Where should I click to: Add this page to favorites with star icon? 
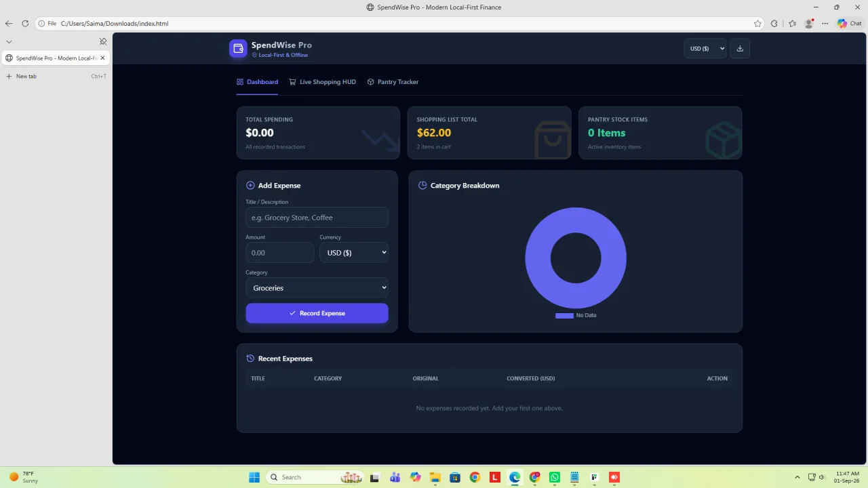(x=757, y=24)
